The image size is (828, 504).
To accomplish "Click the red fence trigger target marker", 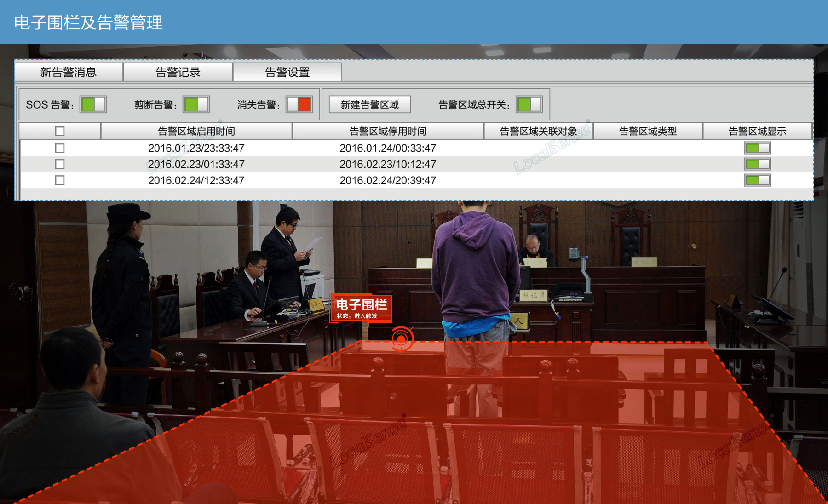I will pyautogui.click(x=402, y=339).
